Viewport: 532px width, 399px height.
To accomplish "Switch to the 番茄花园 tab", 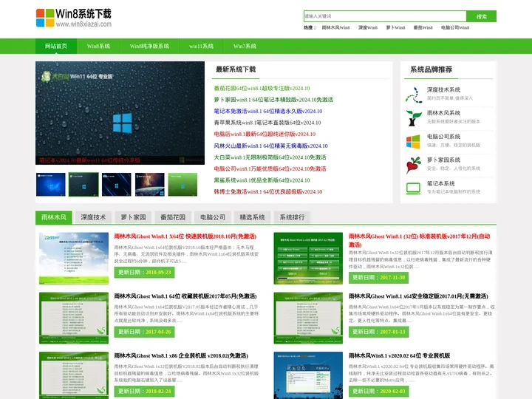I will point(173,217).
